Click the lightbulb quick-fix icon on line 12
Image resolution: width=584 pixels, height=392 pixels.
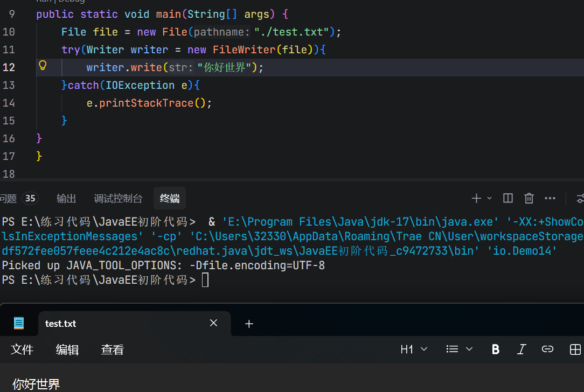43,66
